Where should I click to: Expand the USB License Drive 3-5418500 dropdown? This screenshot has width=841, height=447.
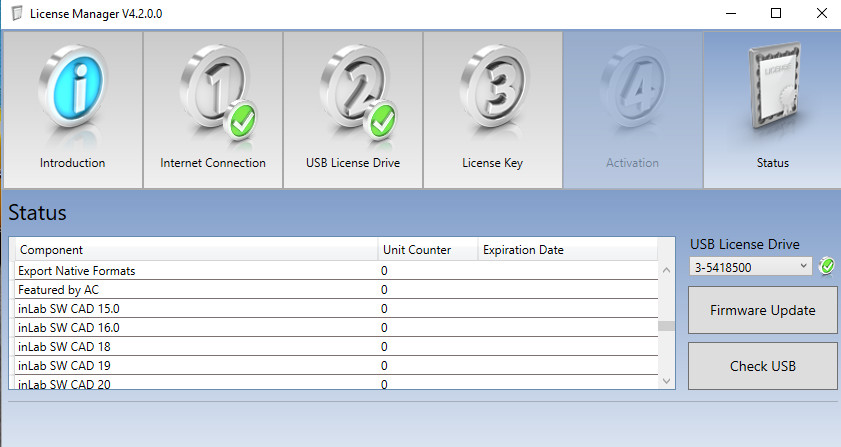point(750,267)
